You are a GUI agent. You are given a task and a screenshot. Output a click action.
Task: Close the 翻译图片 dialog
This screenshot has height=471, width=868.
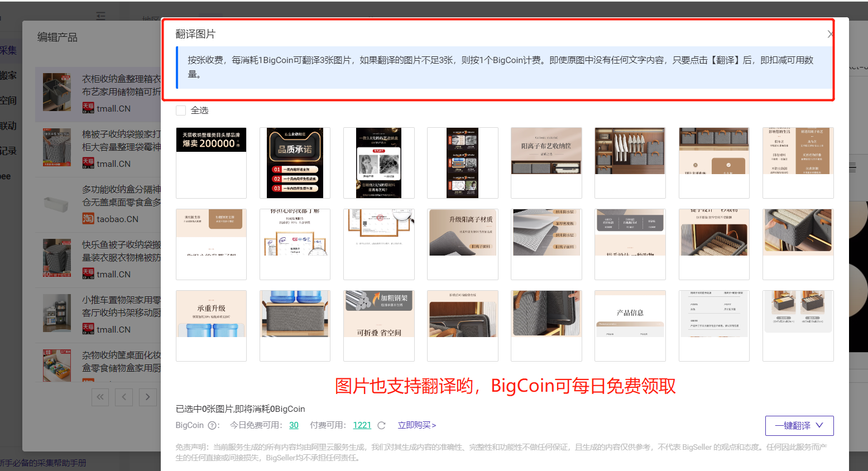pos(830,34)
